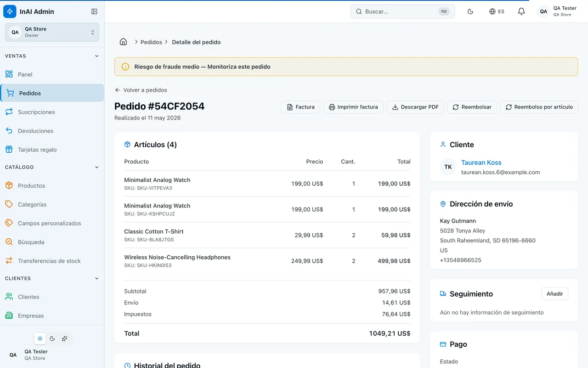Screen dimensions: 588x368
Task: Click the Categorías tag icon
Action: (x=9, y=204)
